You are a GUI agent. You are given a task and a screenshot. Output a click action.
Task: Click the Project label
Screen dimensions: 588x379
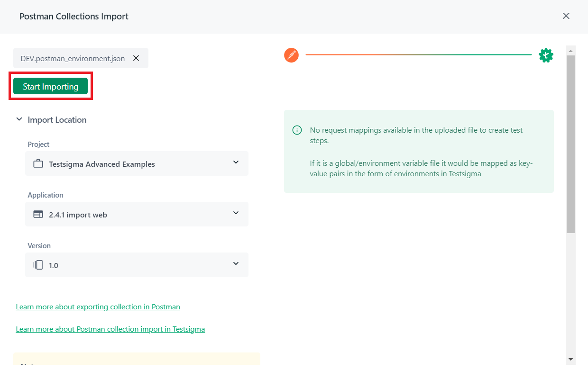(x=38, y=144)
